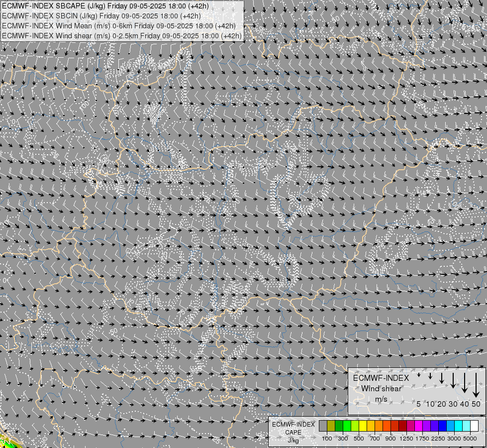Click the Wind Mean 0-6km title line

119,26
